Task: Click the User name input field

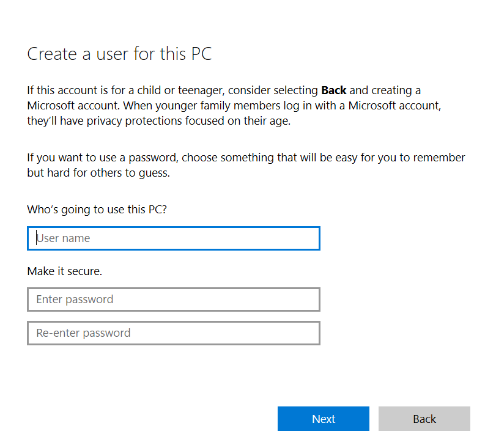Action: pyautogui.click(x=173, y=238)
